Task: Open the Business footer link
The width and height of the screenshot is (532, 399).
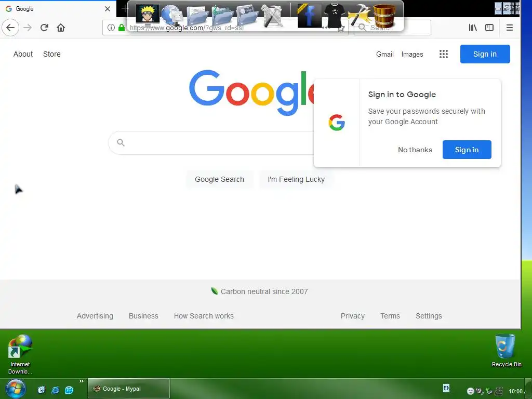Action: [x=143, y=316]
